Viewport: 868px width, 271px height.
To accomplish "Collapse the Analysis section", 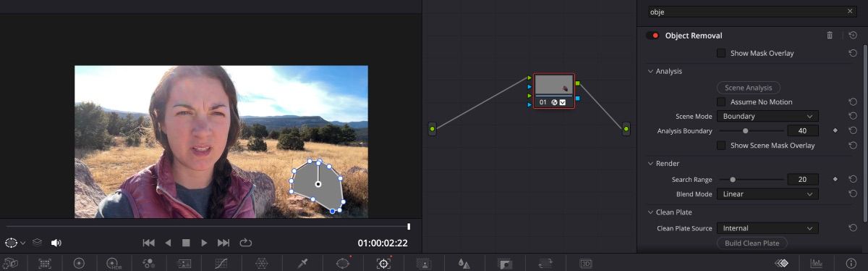I will pos(650,71).
